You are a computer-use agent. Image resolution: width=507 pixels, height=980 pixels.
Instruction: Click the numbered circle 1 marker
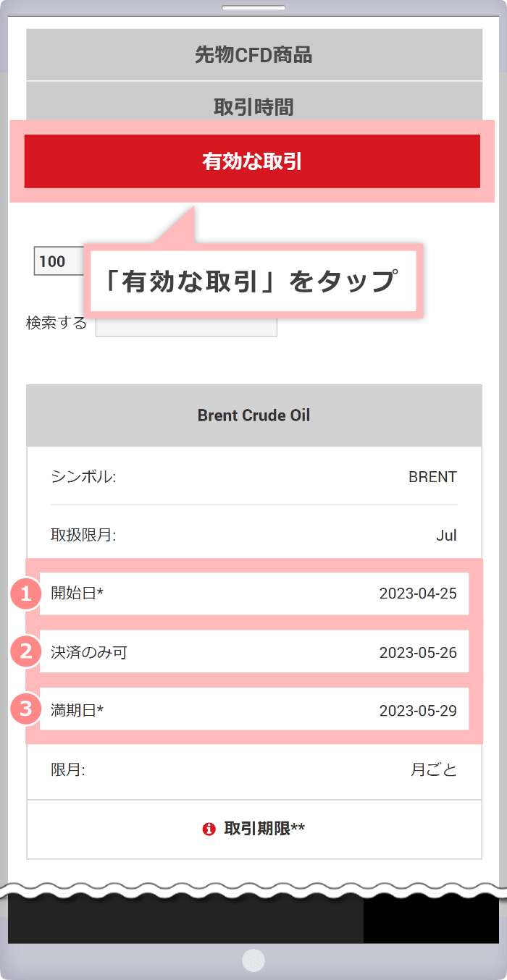(26, 594)
